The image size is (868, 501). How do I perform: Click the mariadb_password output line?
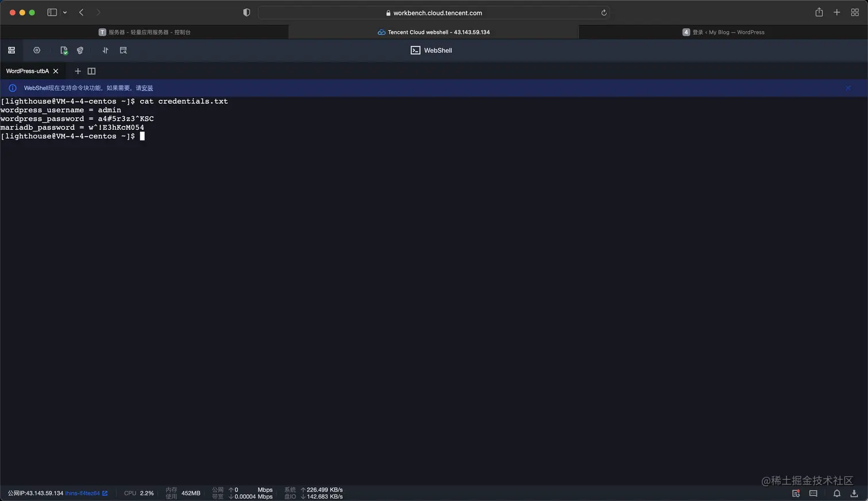72,127
